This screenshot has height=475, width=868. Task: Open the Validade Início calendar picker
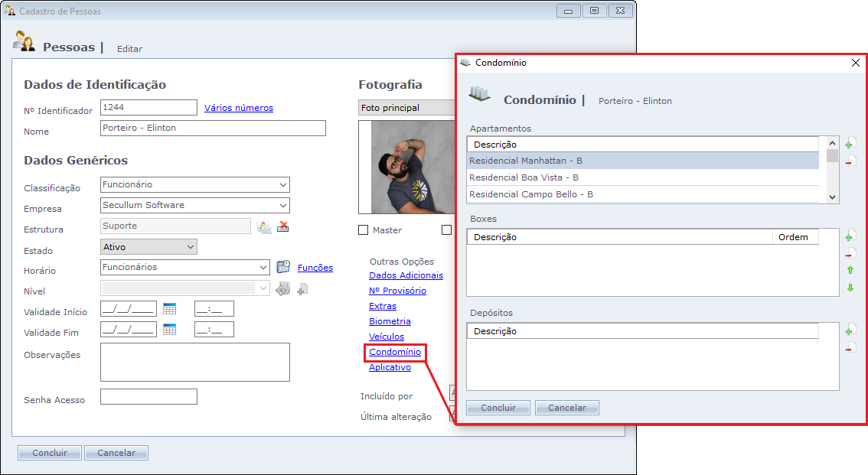(169, 309)
